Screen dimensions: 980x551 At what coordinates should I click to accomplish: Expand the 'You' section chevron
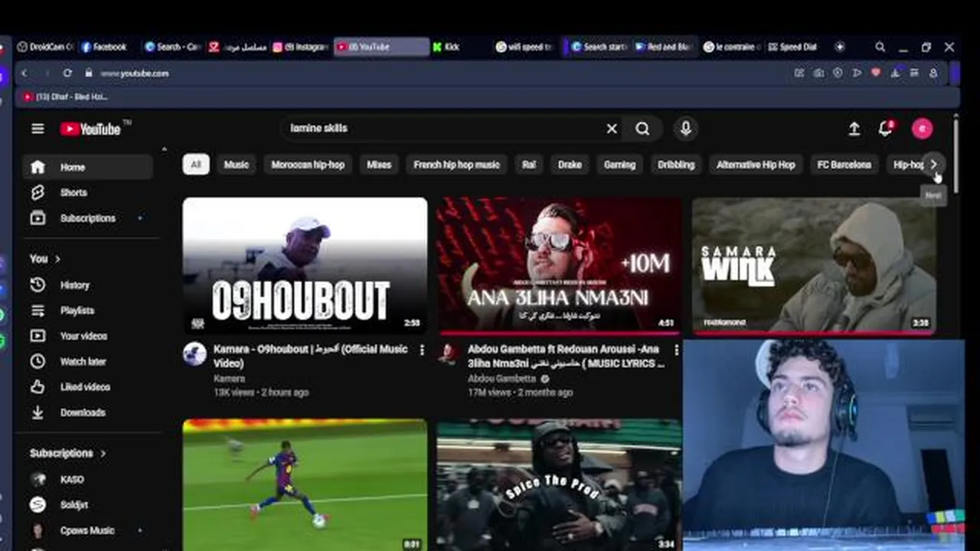(x=57, y=259)
